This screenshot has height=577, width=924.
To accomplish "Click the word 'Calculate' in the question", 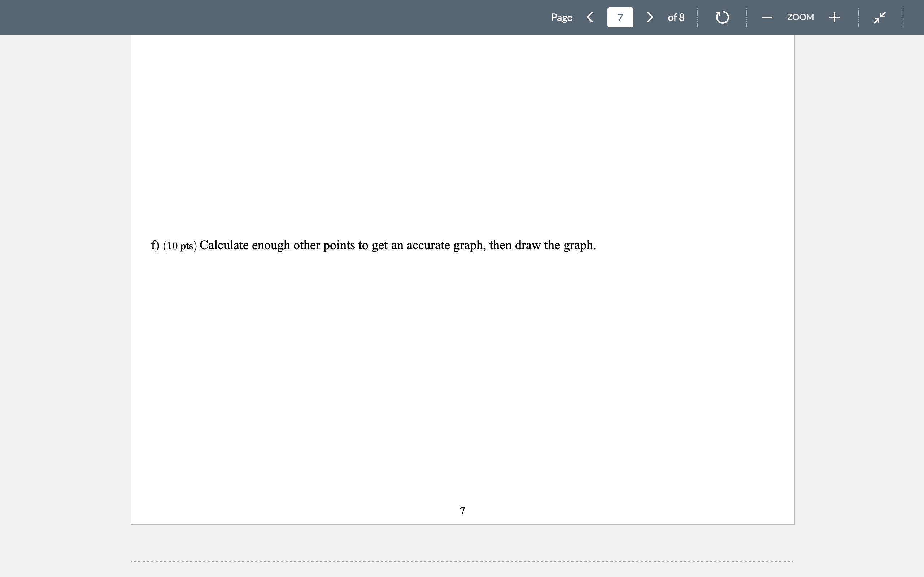I will pos(224,245).
